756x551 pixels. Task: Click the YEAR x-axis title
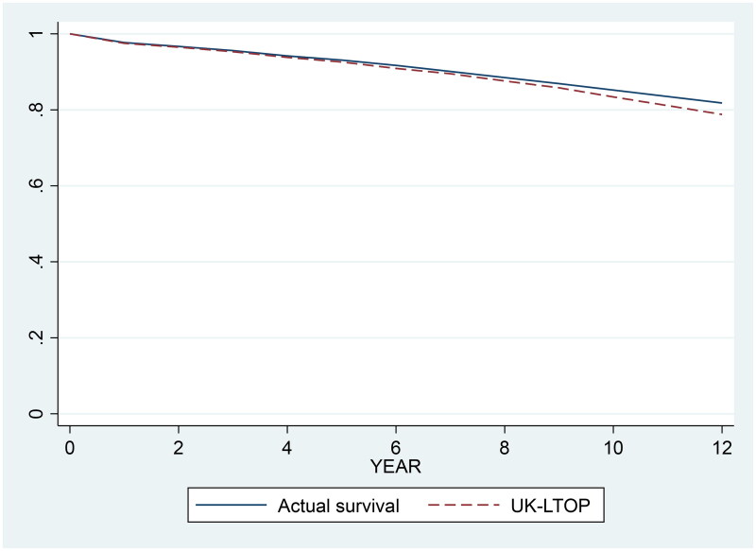pos(395,466)
